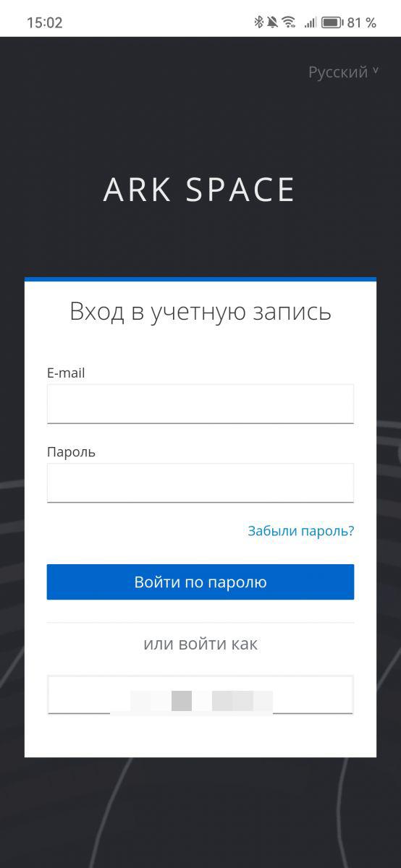The height and width of the screenshot is (868, 401).
Task: Focus the E-mail input field
Action: pos(200,404)
